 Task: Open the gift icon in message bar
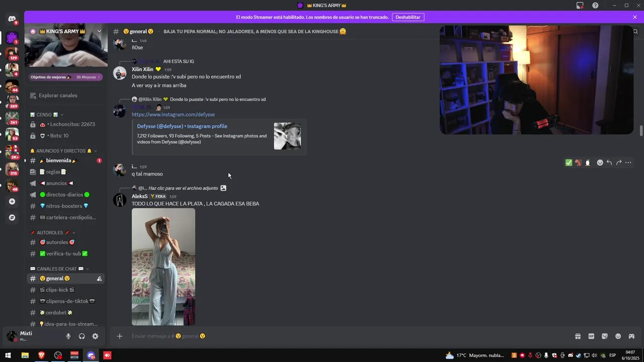coord(578,336)
